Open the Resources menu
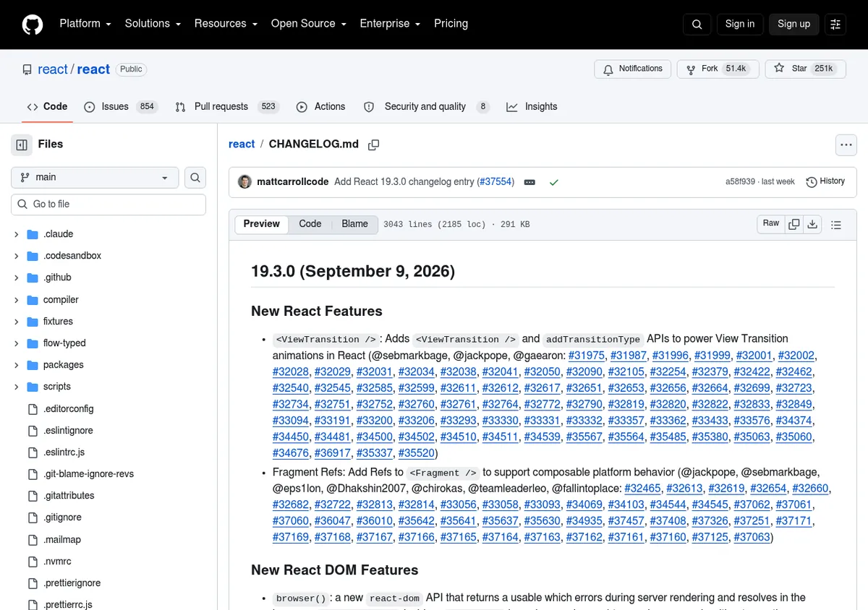Screen dimensions: 868x610 tap(226, 24)
